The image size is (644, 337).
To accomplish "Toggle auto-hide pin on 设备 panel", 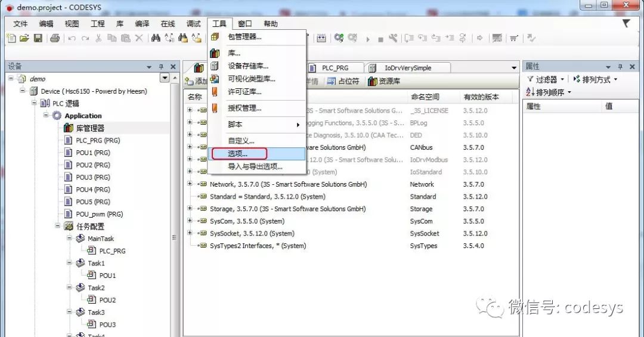I will click(161, 67).
